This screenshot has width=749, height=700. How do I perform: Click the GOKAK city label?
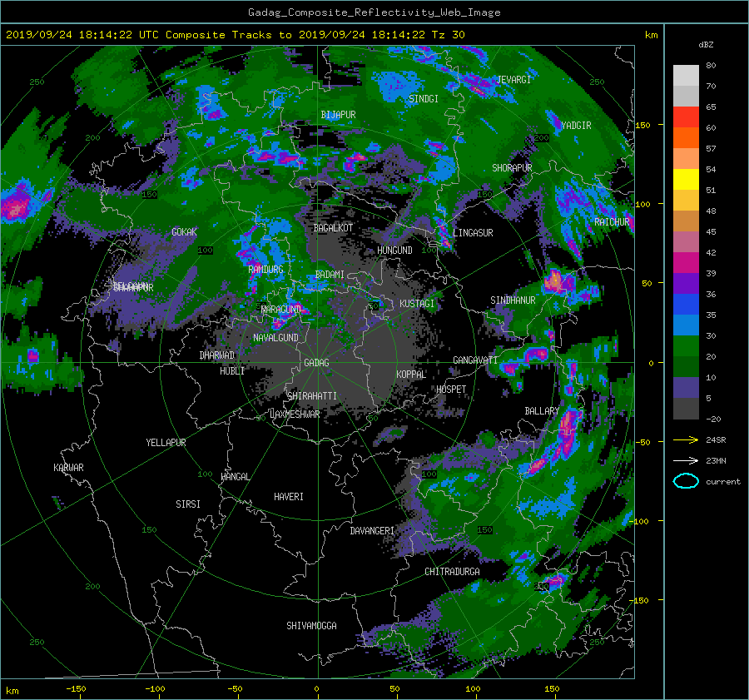pyautogui.click(x=184, y=232)
